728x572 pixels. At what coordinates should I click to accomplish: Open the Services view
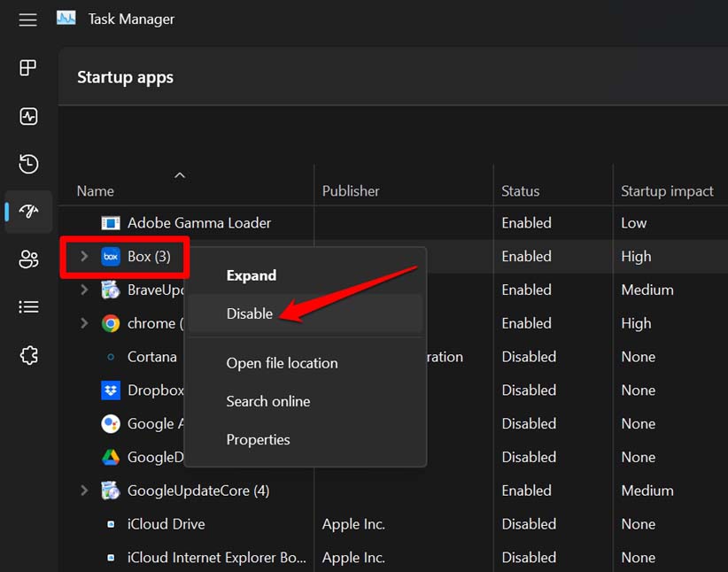tap(27, 354)
